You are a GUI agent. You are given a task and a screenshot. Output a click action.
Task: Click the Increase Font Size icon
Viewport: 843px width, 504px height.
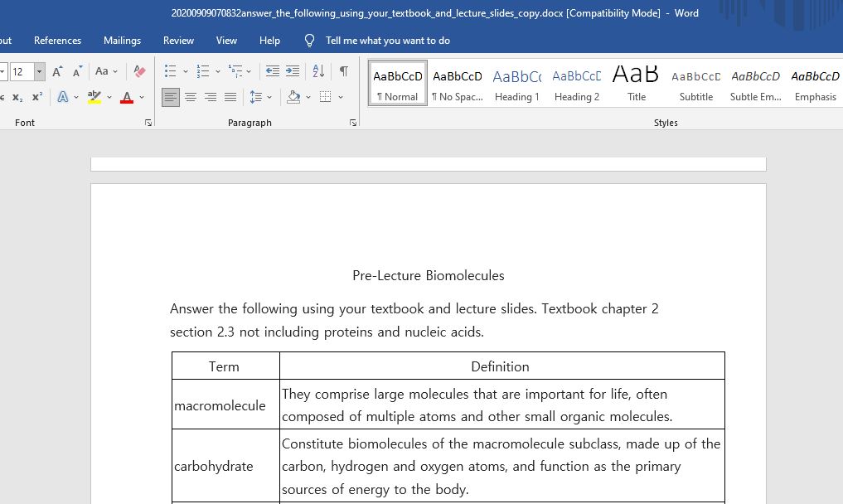pos(57,71)
